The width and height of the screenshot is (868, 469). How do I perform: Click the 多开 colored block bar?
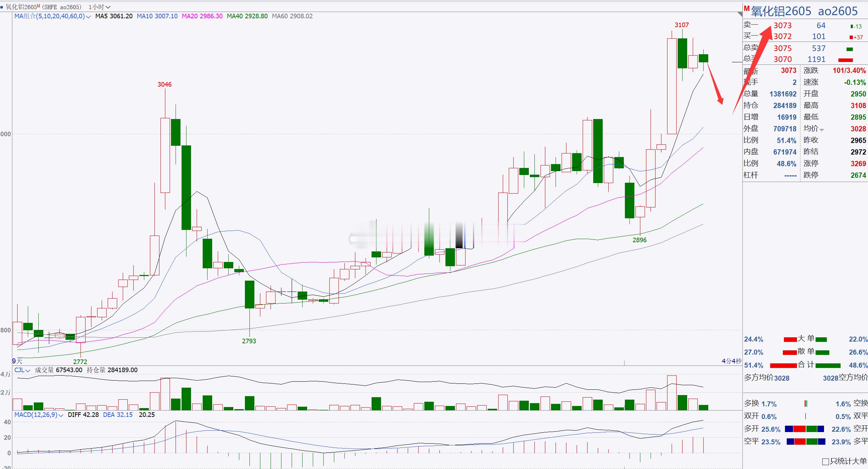coord(805,429)
